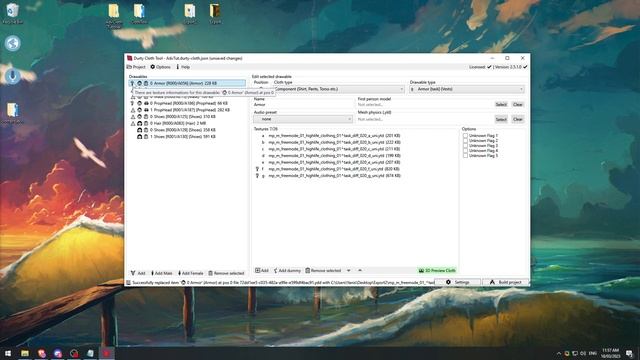Click the Name field containing Armor

point(303,104)
